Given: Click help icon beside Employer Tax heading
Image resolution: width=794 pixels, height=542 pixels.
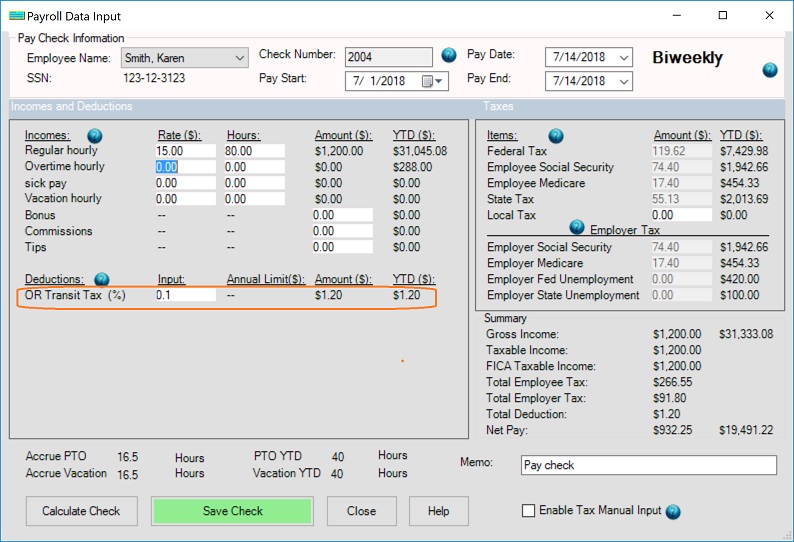Looking at the screenshot, I should click(577, 227).
